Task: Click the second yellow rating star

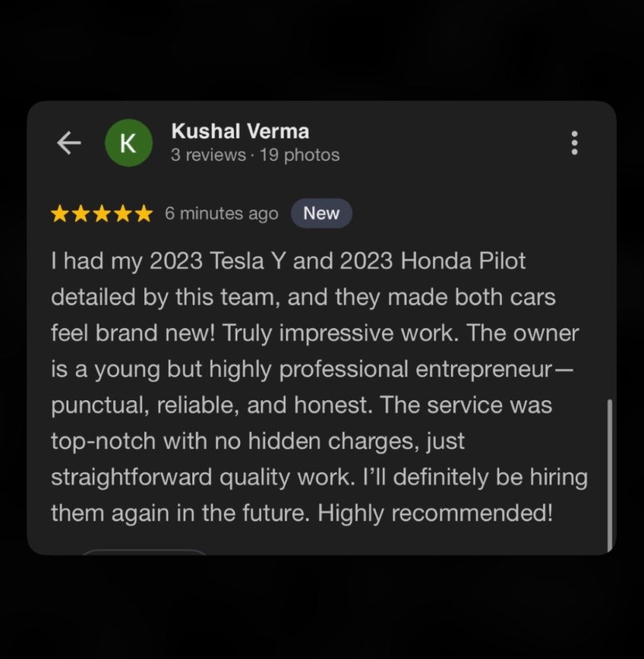Action: pyautogui.click(x=80, y=214)
